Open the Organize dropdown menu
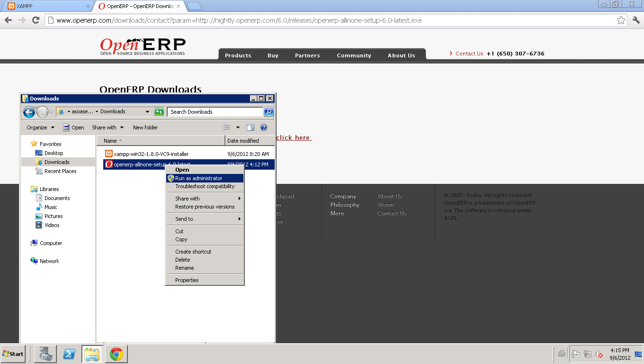The image size is (644, 364). [x=40, y=127]
